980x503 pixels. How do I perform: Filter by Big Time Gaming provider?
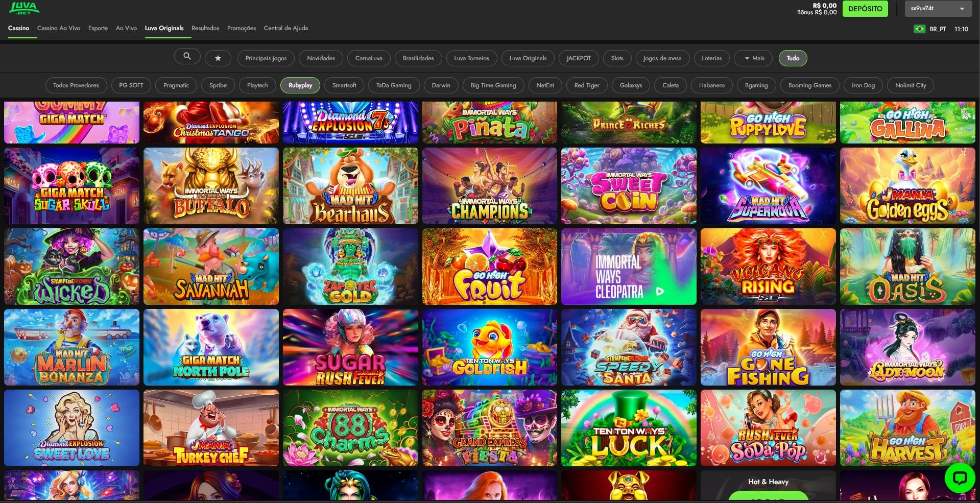493,85
